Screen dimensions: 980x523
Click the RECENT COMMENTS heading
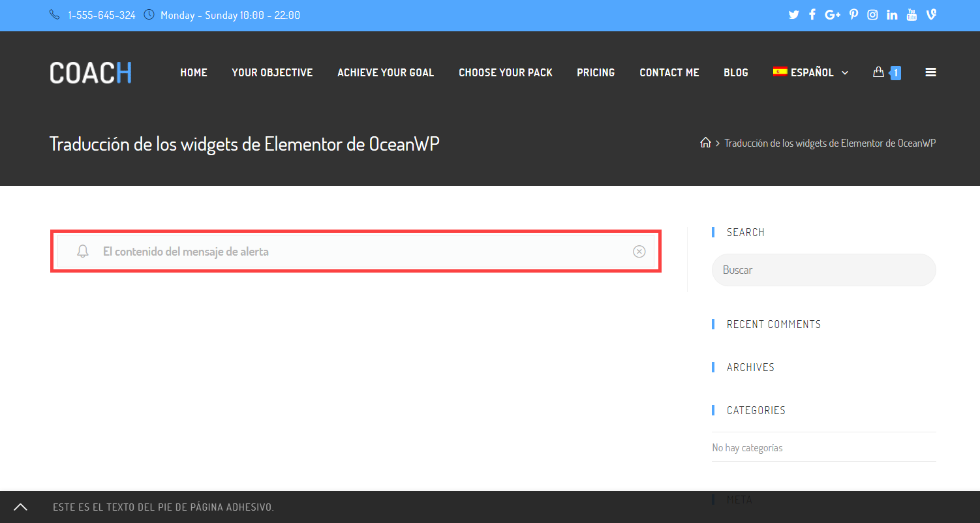tap(774, 324)
